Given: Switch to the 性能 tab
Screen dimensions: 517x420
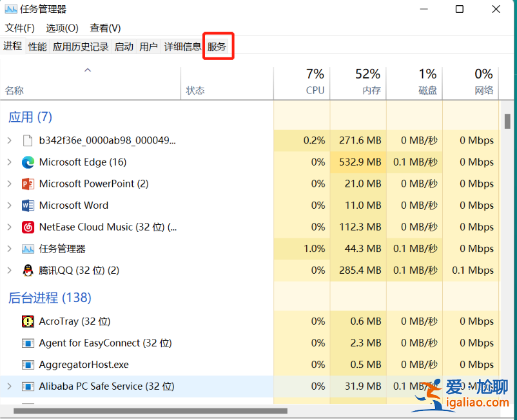Looking at the screenshot, I should click(38, 46).
